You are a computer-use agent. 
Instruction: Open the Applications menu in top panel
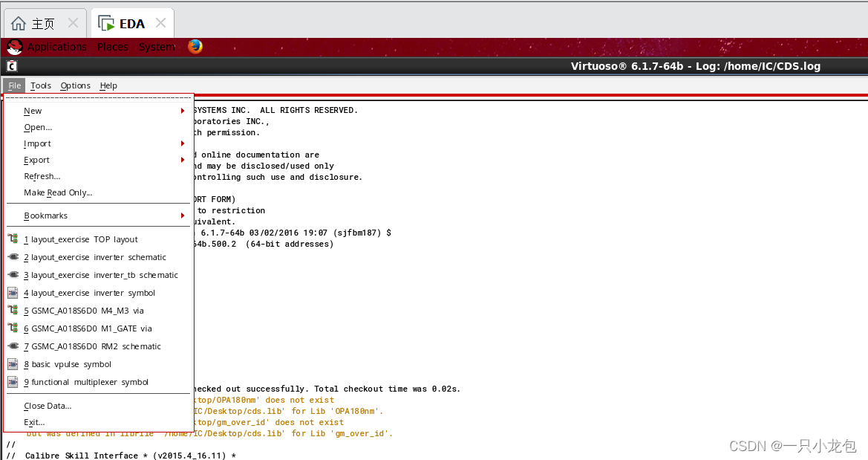click(57, 47)
